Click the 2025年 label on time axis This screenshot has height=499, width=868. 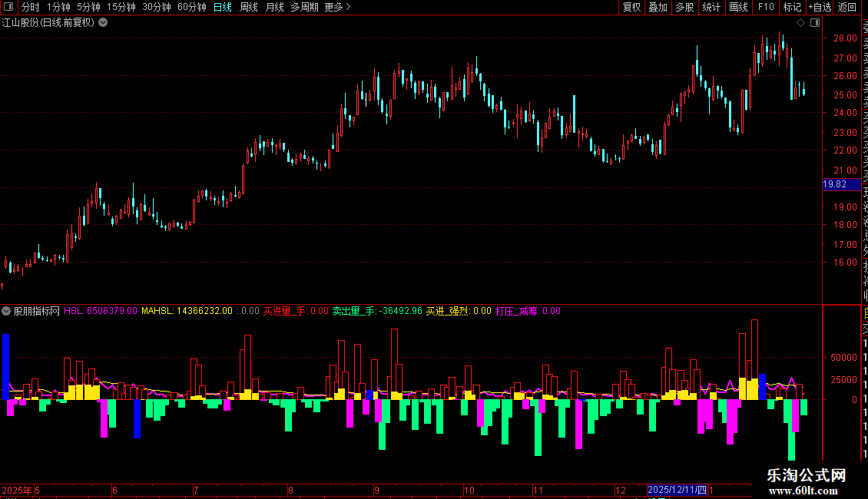tap(17, 490)
